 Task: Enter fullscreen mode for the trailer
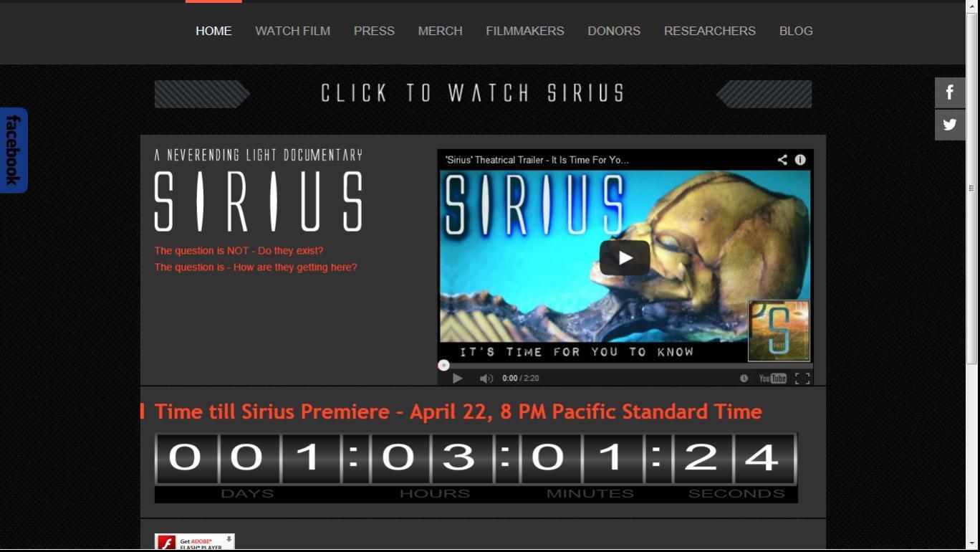802,378
